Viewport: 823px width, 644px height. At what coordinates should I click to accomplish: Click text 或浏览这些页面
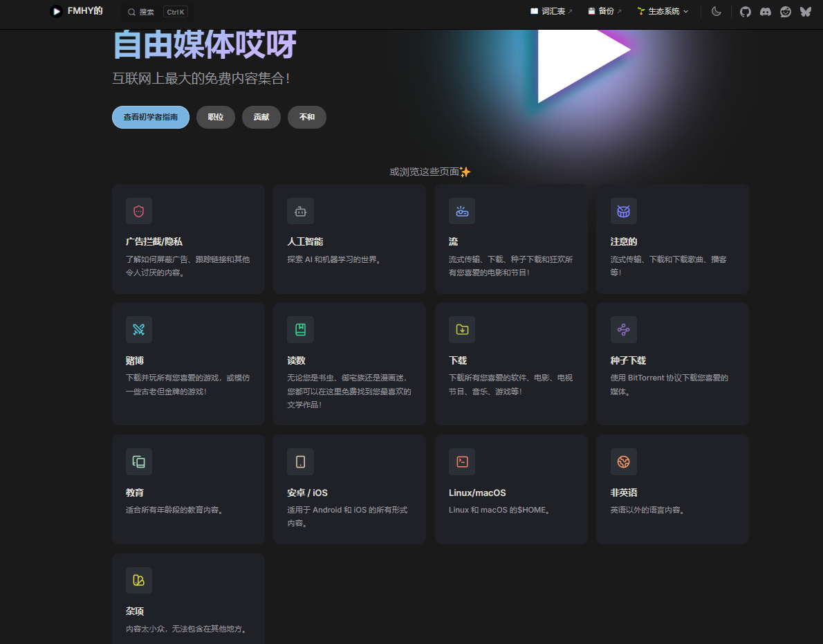pos(424,172)
